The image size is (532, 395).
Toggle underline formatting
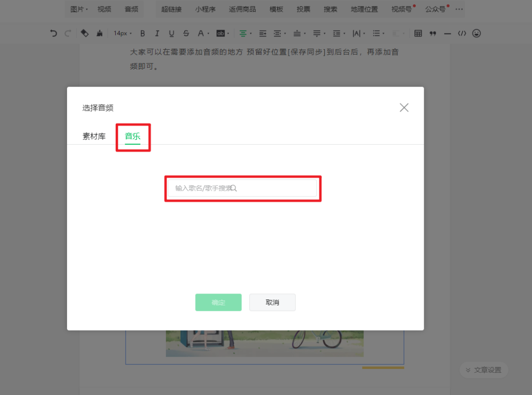[171, 33]
